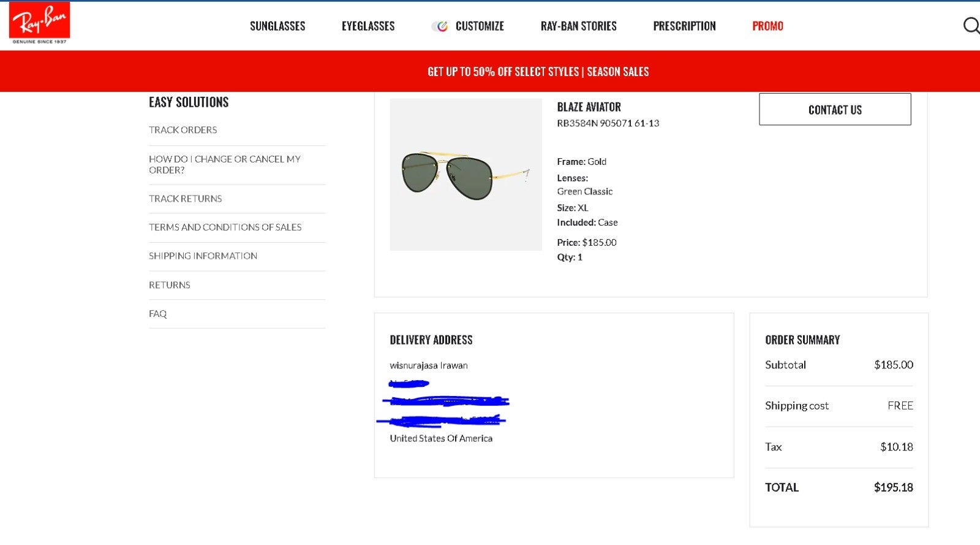980x545 pixels.
Task: Open How do I change or cancel my order
Action: (225, 164)
